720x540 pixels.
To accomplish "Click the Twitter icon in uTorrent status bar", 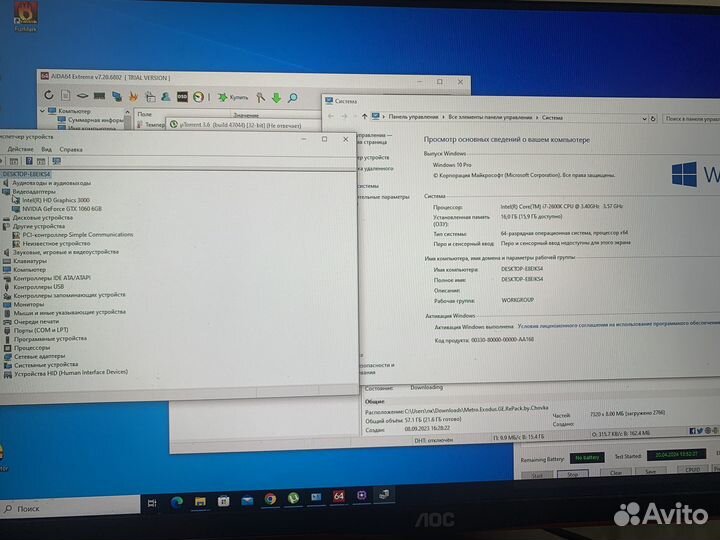I will tap(699, 431).
